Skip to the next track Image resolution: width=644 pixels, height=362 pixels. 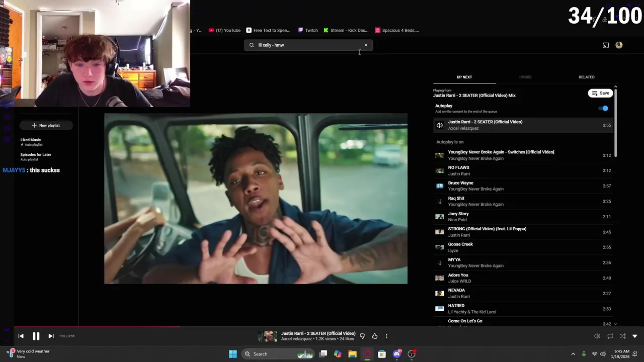tap(51, 336)
